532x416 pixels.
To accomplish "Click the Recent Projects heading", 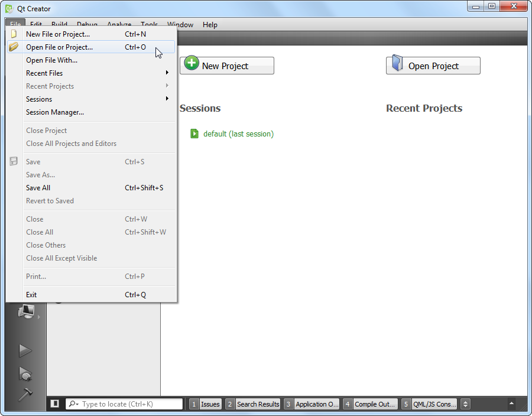I will [x=424, y=108].
